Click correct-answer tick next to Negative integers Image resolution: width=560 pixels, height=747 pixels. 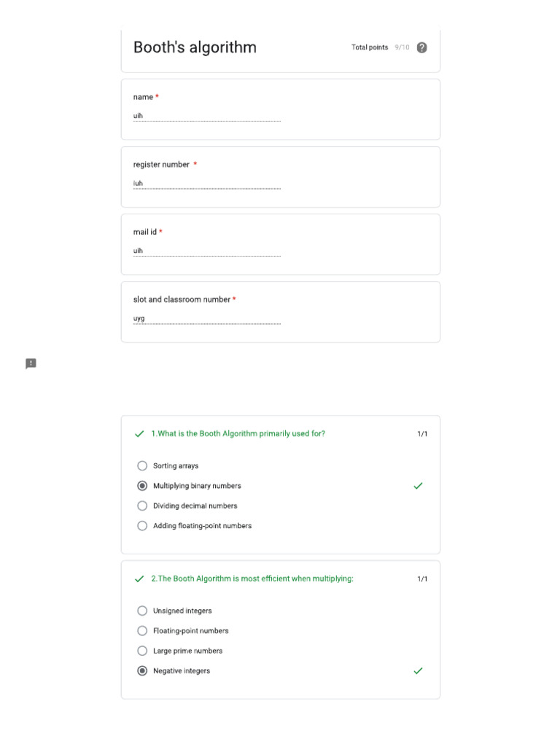(418, 671)
